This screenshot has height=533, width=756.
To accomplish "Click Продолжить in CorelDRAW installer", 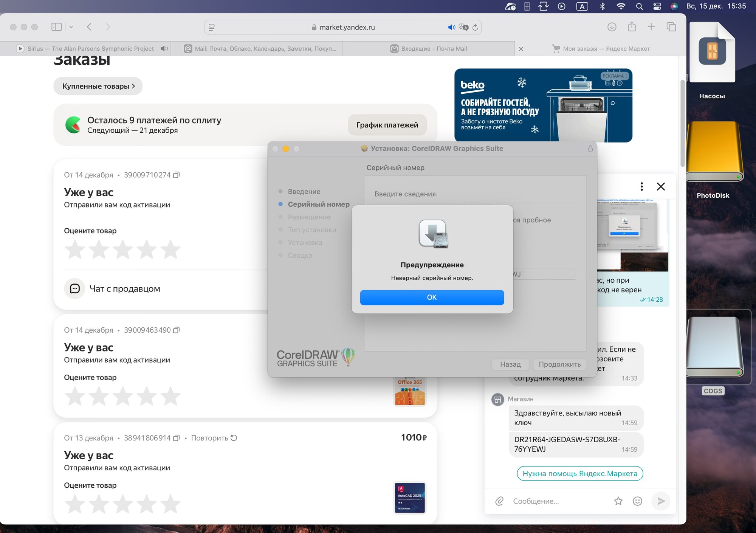I will (x=560, y=364).
